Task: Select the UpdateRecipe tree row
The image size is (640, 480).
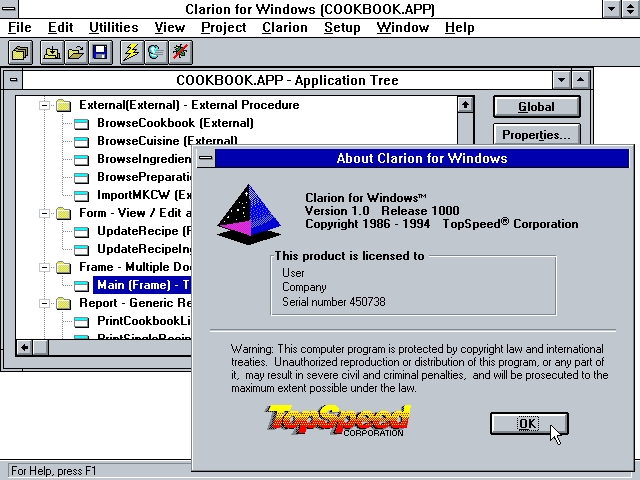Action: pos(144,231)
